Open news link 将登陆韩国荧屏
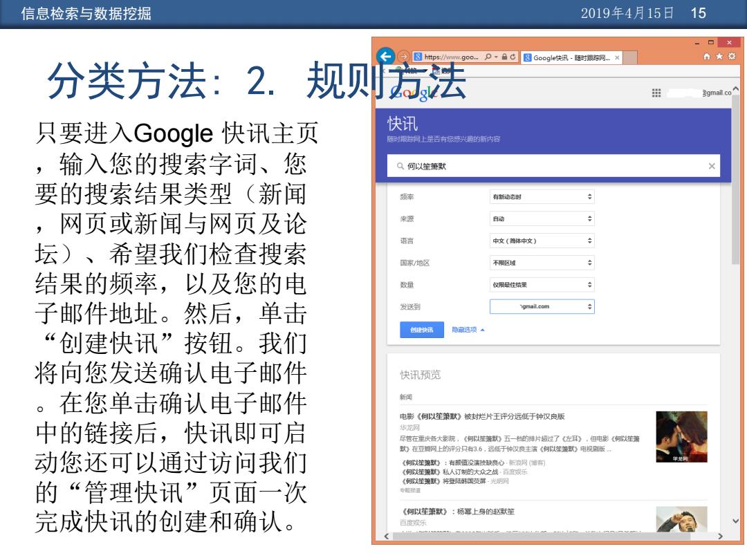747x560 pixels. pos(443,481)
